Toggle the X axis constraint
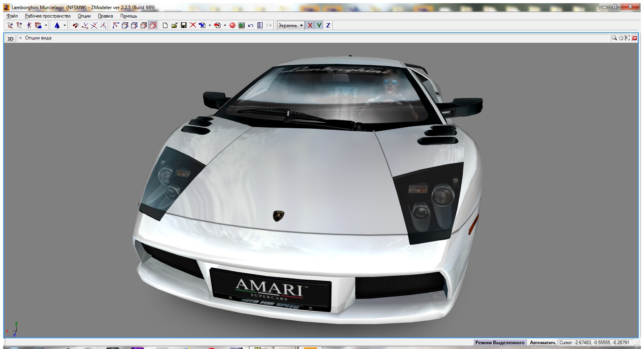Screen dimensions: 644x349 point(310,25)
